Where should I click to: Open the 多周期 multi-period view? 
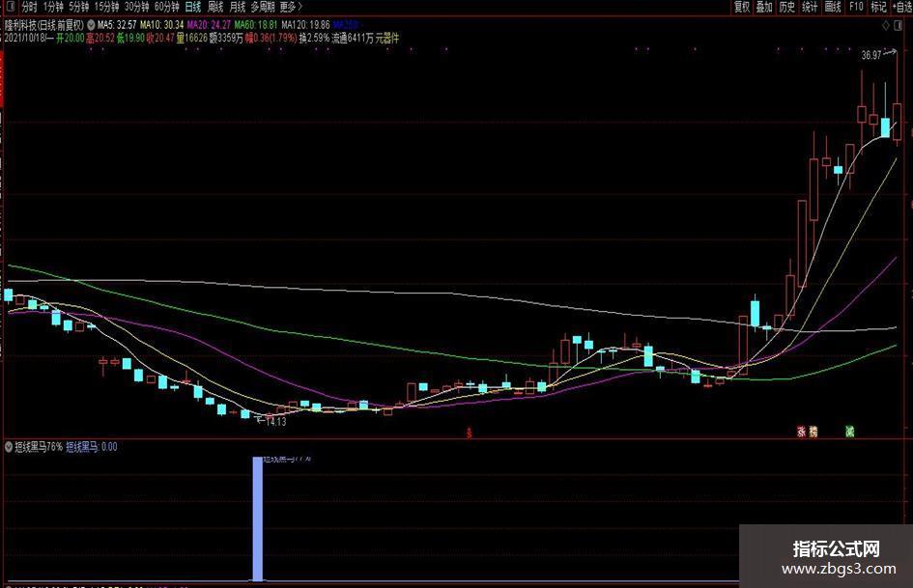click(x=263, y=7)
